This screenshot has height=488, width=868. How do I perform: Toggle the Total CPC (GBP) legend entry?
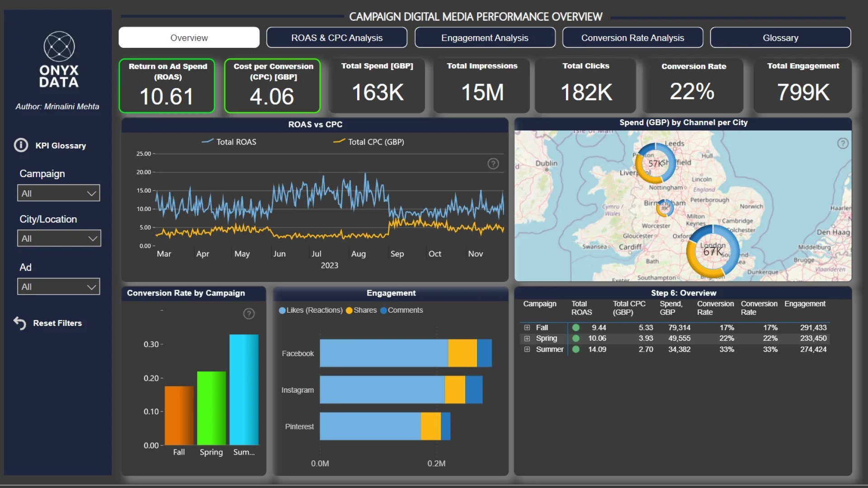368,142
